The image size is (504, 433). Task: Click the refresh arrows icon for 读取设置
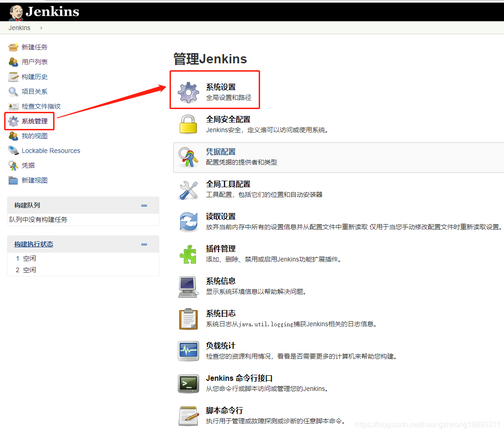(x=188, y=222)
